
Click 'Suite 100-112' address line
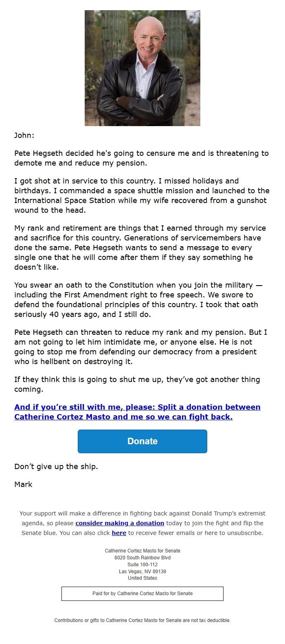click(142, 564)
